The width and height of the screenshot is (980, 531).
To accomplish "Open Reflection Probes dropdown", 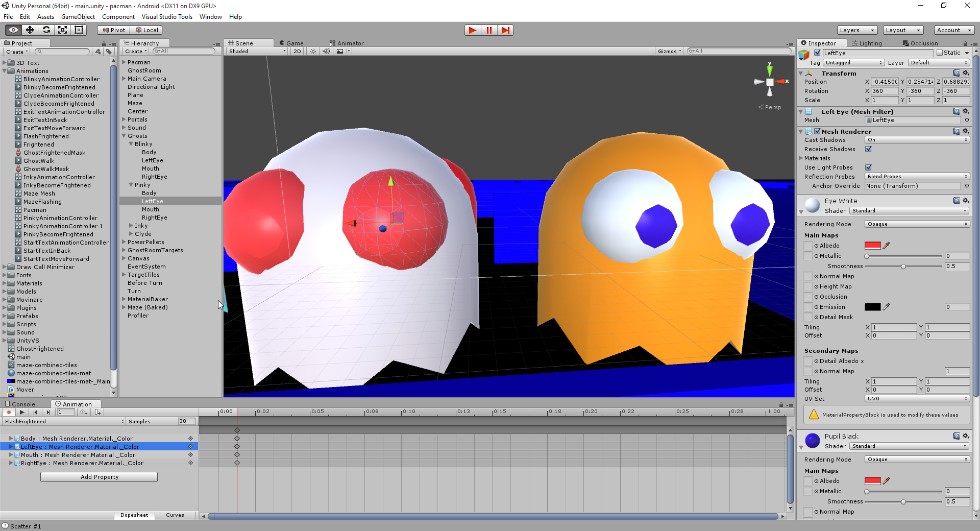I will point(917,177).
